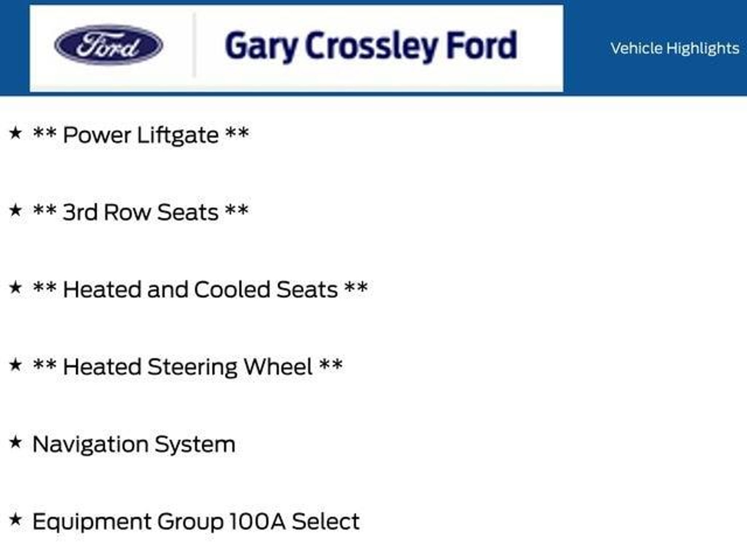Viewport: 747px width, 560px height.
Task: Click the Ford oval logo
Action: coord(109,46)
